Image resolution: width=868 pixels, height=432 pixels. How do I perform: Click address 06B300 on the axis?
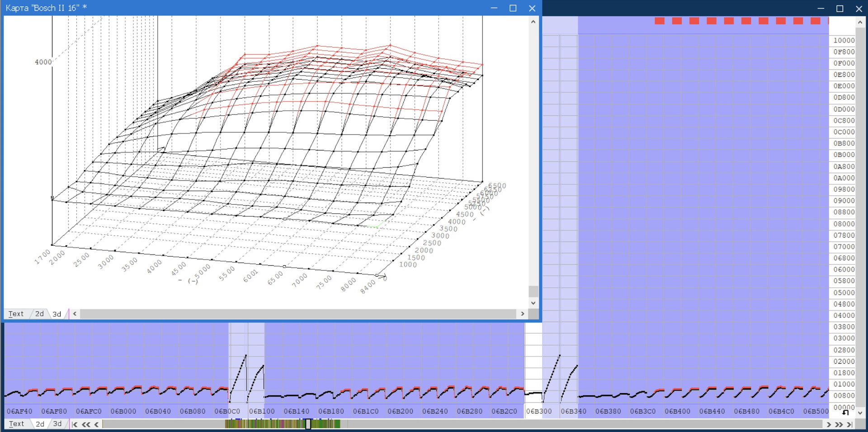coord(539,411)
